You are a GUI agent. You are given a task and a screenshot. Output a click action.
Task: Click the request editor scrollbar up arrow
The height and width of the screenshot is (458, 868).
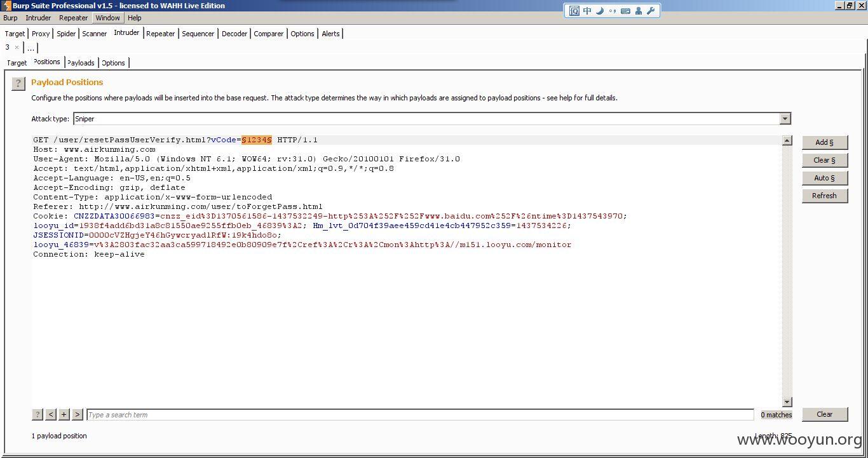pyautogui.click(x=787, y=140)
